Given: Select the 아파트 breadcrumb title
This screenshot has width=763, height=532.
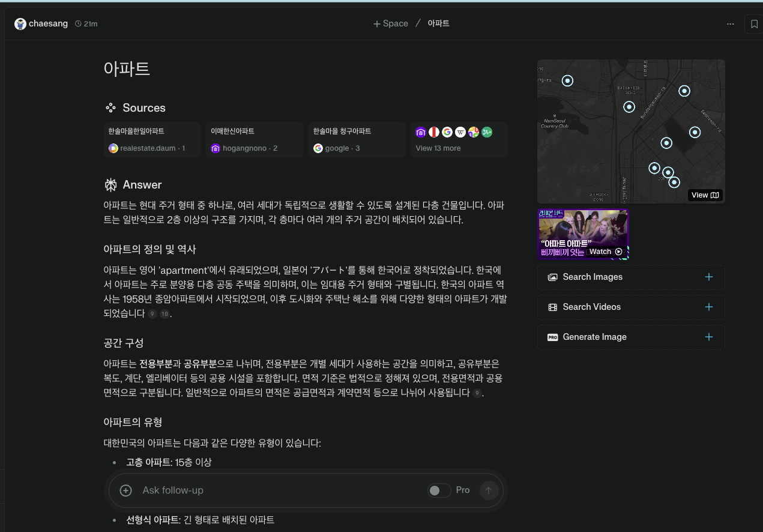Looking at the screenshot, I should pyautogui.click(x=438, y=23).
